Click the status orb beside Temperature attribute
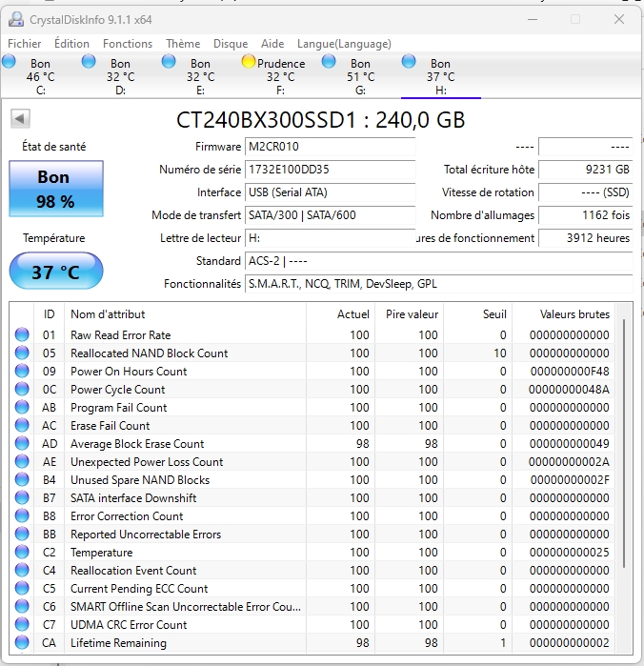Image resolution: width=644 pixels, height=666 pixels. pyautogui.click(x=22, y=553)
